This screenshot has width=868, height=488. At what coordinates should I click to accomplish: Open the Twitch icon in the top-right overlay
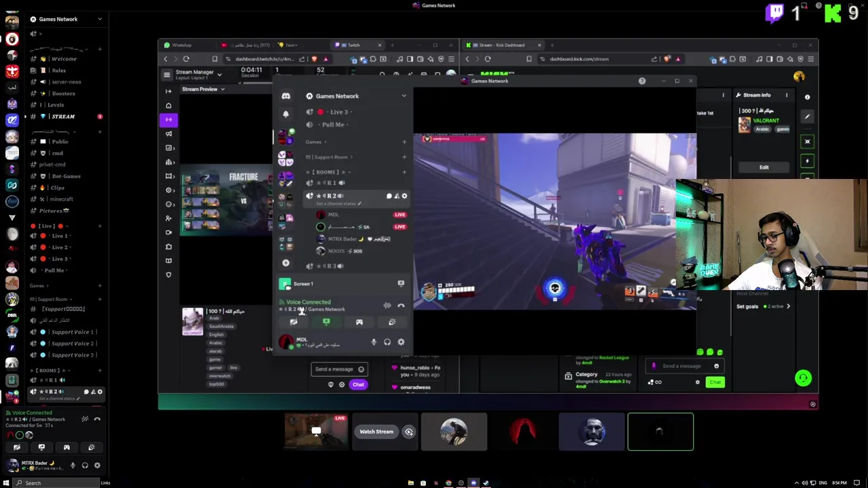[x=774, y=13]
